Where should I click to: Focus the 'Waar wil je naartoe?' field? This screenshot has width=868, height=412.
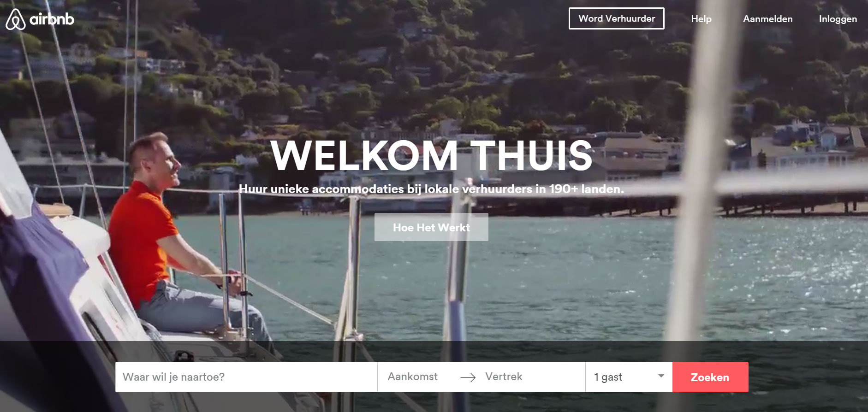point(246,377)
